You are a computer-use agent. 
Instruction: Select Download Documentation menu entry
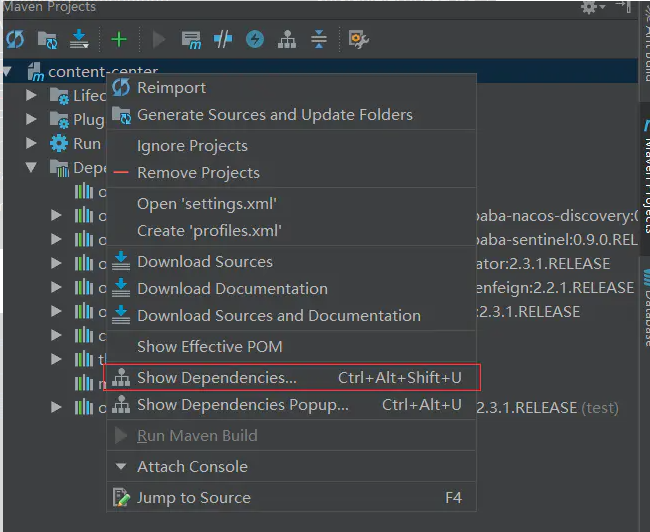291,289
